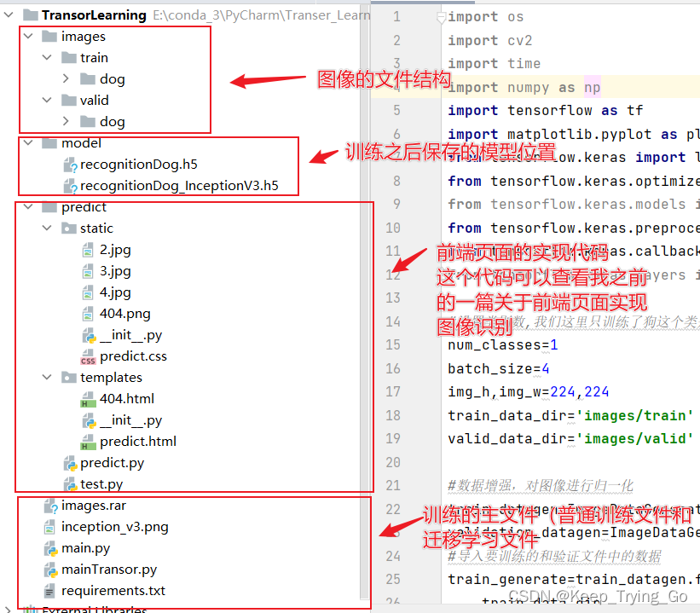Open inception_v3.png file
The width and height of the screenshot is (700, 613).
115,527
